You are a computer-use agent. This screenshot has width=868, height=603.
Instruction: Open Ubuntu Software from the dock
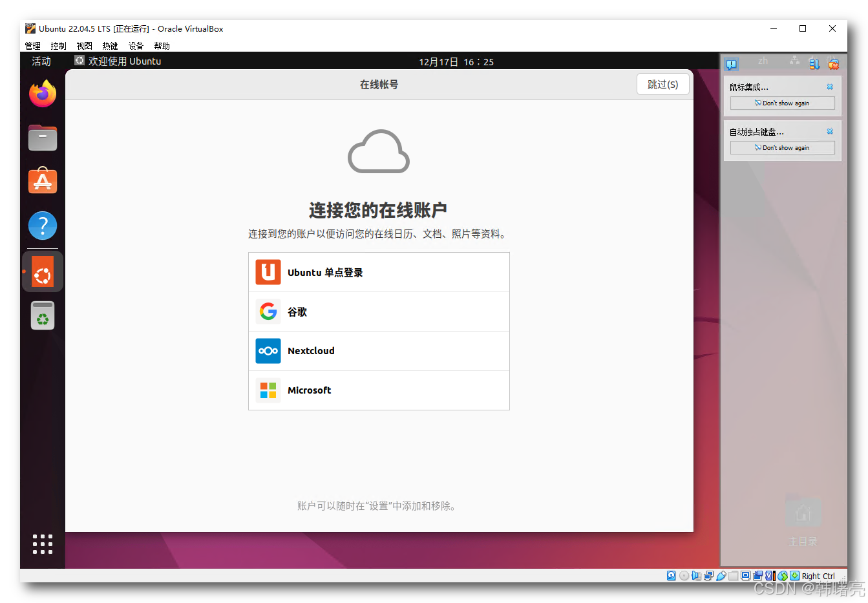coord(42,182)
